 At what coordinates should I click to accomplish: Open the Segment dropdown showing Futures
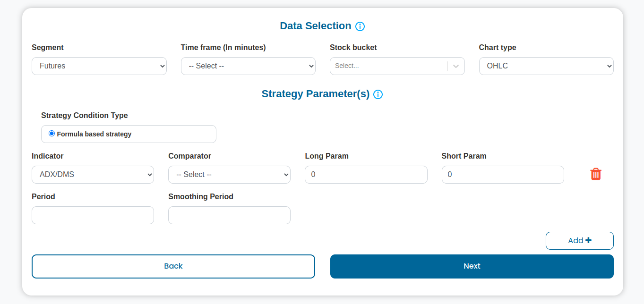99,66
